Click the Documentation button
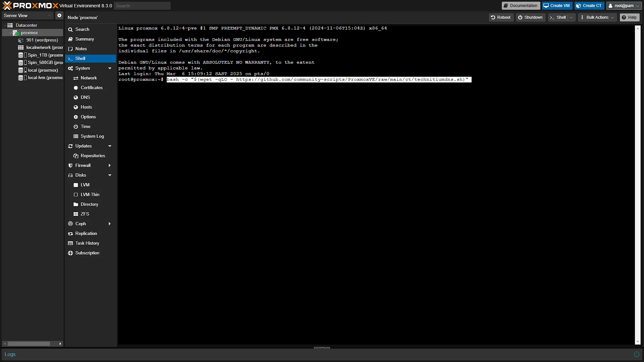644x362 pixels. click(521, 6)
